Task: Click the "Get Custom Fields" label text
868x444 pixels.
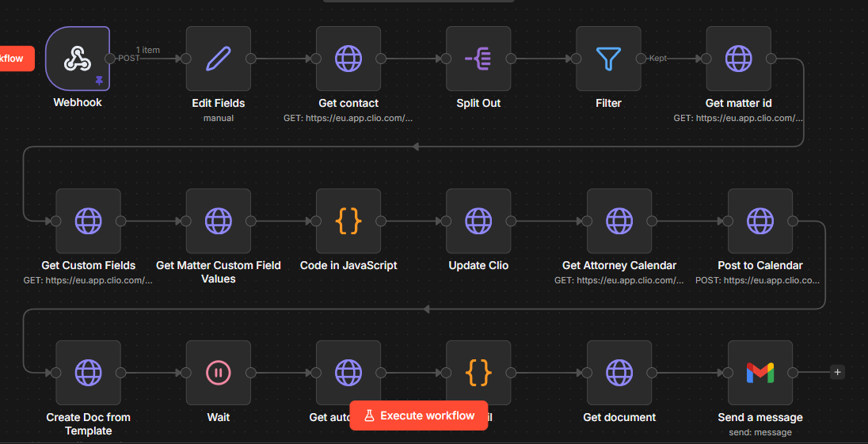Action: 88,265
